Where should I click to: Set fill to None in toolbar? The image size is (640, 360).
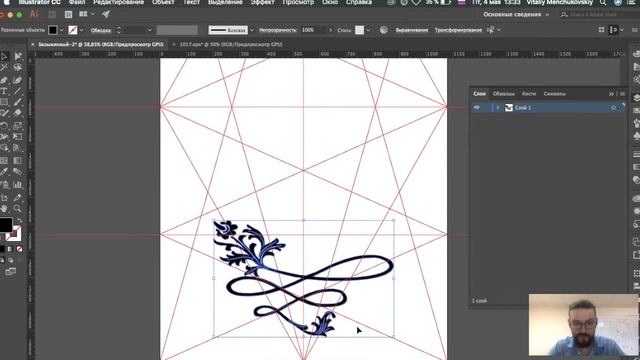(19, 249)
